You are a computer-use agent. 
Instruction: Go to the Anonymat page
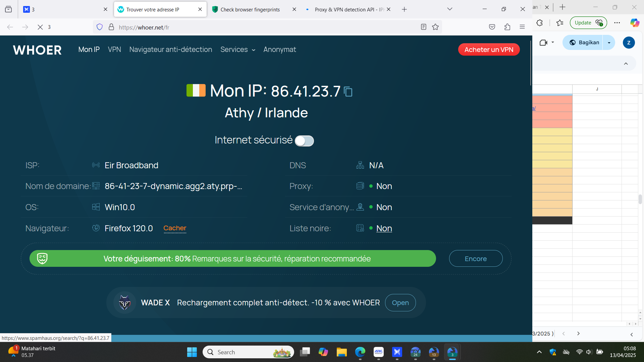click(x=280, y=50)
